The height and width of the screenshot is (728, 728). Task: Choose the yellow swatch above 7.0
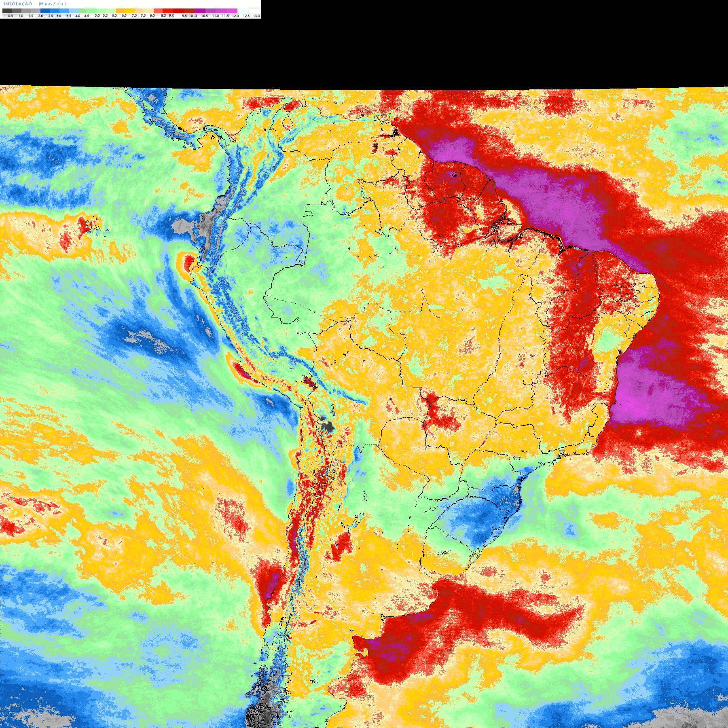tap(130, 11)
